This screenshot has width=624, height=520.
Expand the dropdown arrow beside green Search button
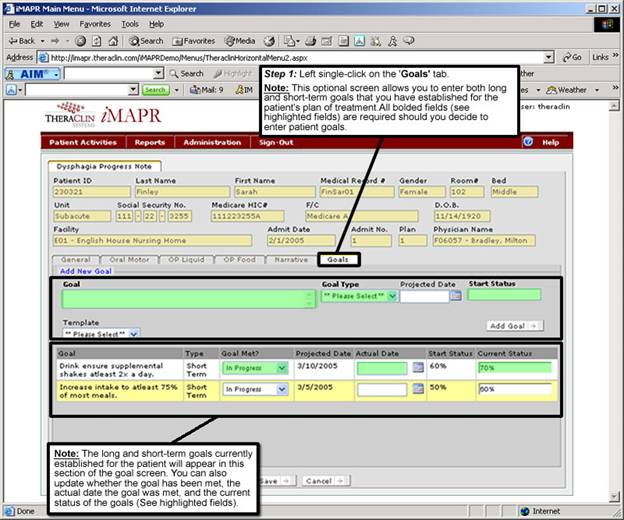(177, 90)
